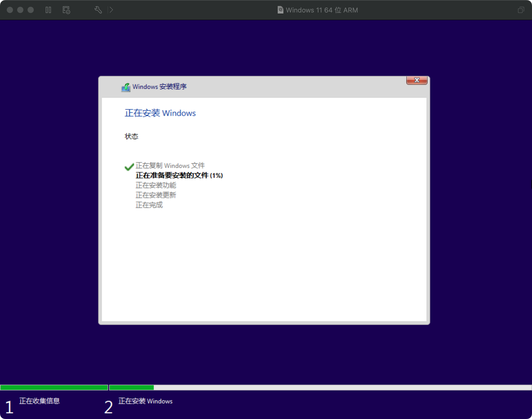Click bottom stage label "正在安装 Windows"

tap(145, 401)
